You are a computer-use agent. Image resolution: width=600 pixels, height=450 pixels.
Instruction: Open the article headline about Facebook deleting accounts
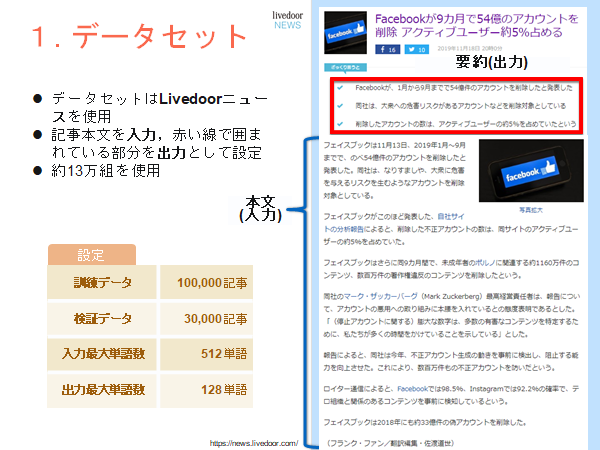point(476,25)
